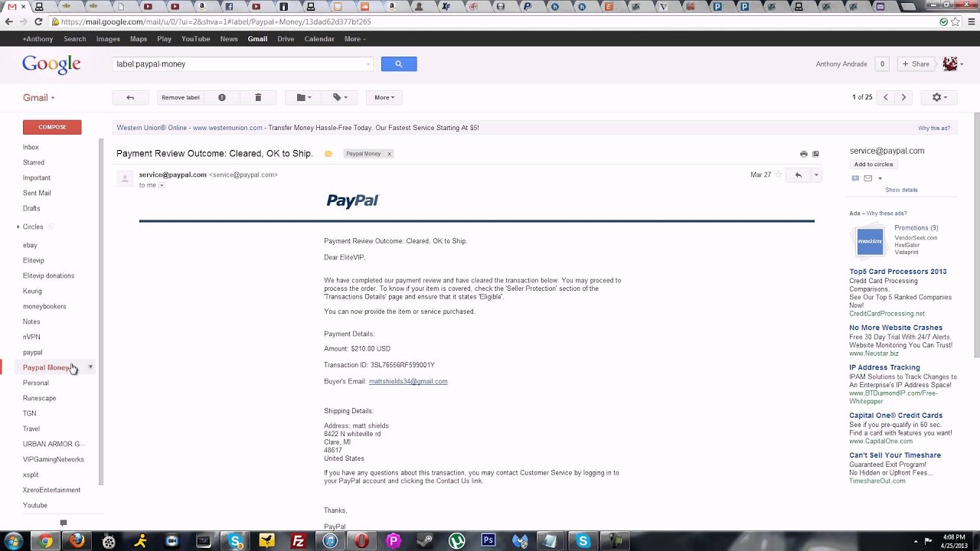Viewport: 980px width, 551px height.
Task: Open the Top5 Card Processors 2013 ad
Action: tap(897, 272)
